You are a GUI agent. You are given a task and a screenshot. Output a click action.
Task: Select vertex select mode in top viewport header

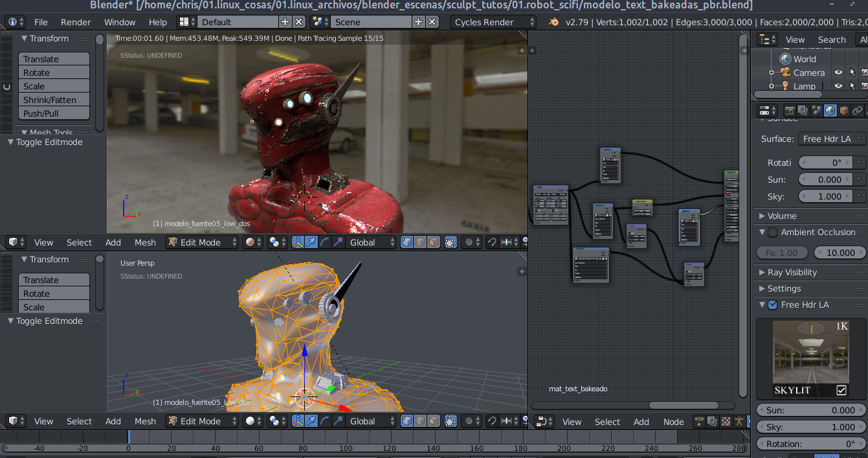click(x=407, y=242)
